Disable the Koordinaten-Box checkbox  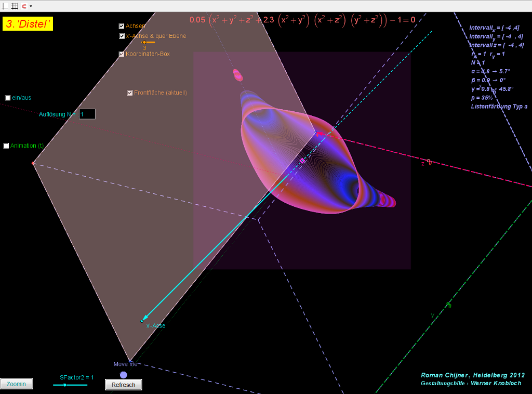coord(122,54)
